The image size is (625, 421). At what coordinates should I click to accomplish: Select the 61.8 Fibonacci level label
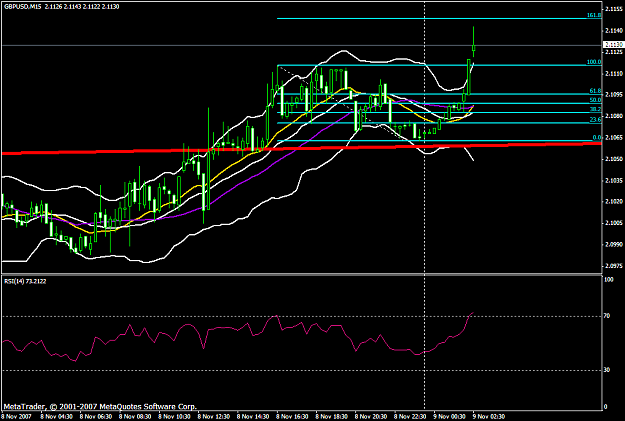[x=595, y=91]
